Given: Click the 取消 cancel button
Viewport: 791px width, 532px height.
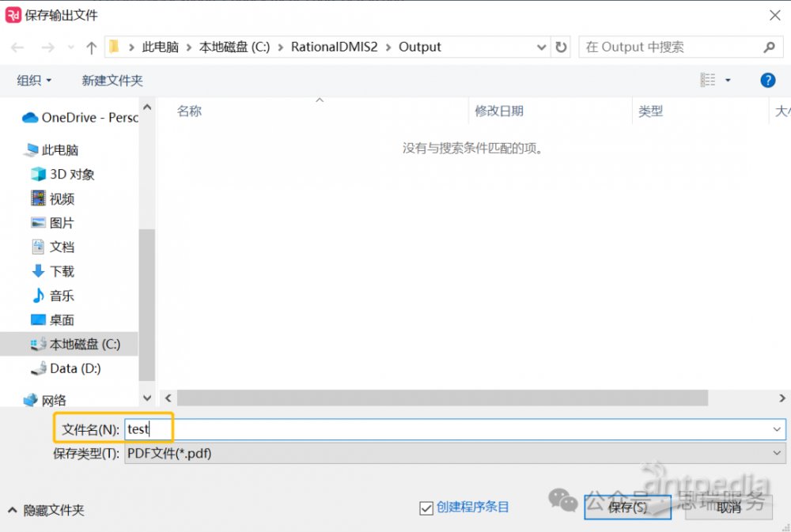Looking at the screenshot, I should 729,507.
